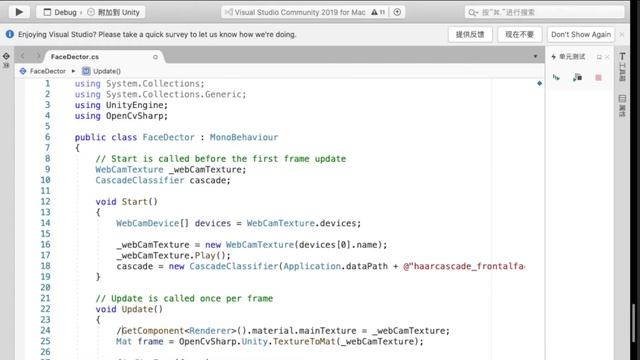Click the unsaved-dot close on FaceDector.cs tab
Viewport: 640px width, 360px height.
tap(155, 57)
